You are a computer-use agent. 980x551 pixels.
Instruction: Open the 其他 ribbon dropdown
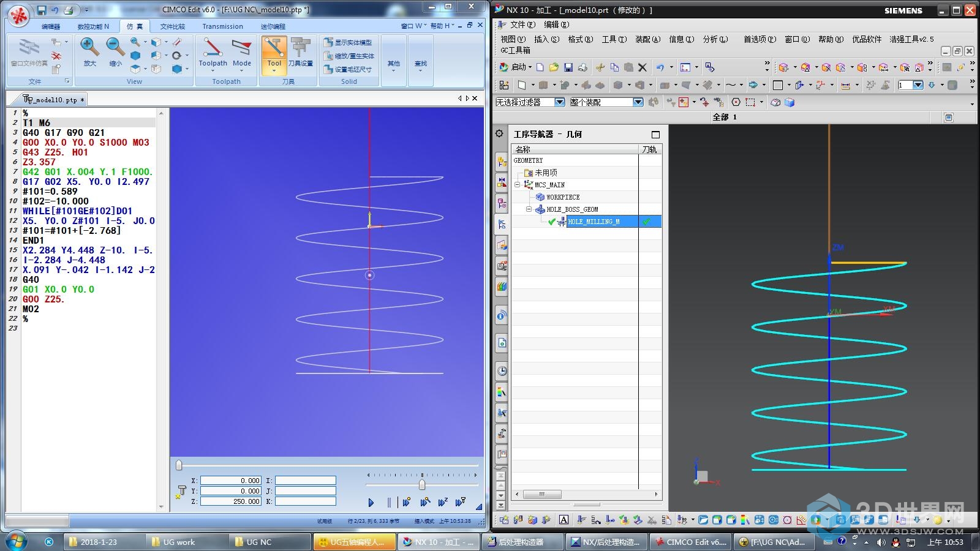click(x=394, y=59)
